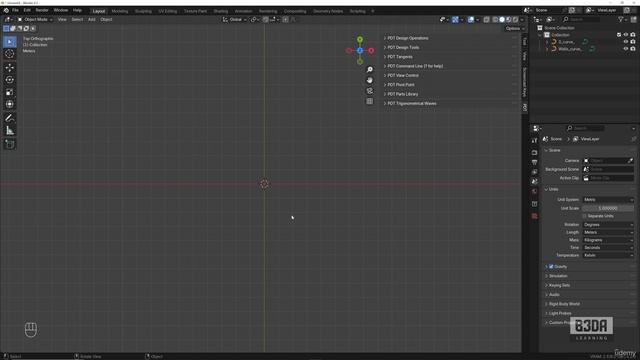Select the Select Box tool
This screenshot has height=360, width=640.
click(x=10, y=42)
